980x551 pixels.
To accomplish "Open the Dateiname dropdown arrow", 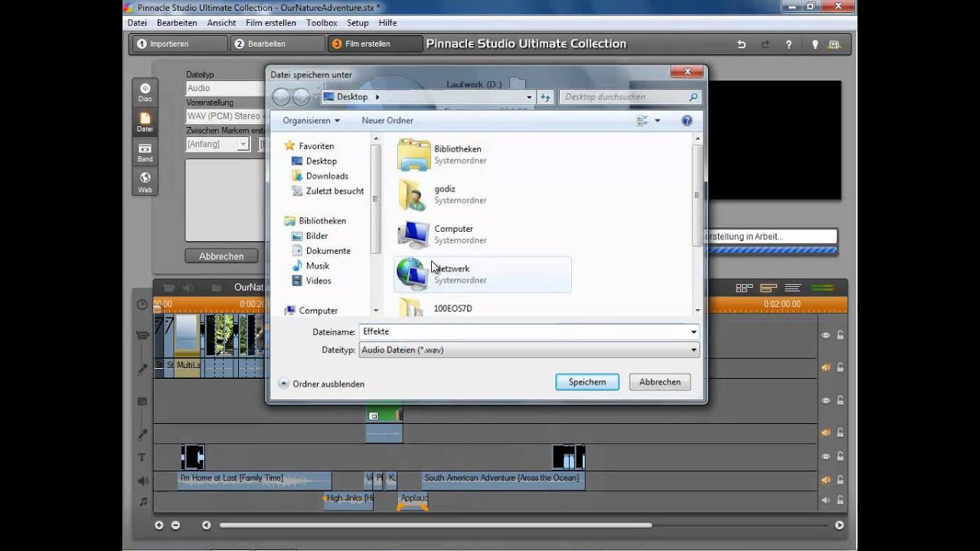I will point(694,332).
